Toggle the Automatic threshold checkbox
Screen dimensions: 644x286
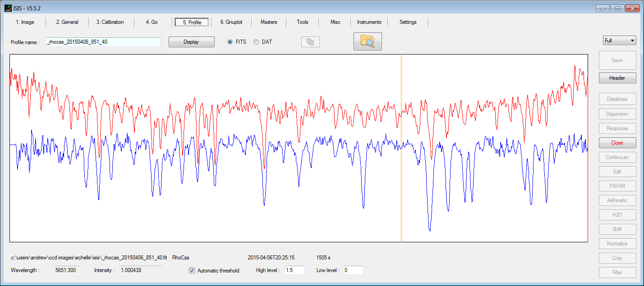pyautogui.click(x=192, y=271)
